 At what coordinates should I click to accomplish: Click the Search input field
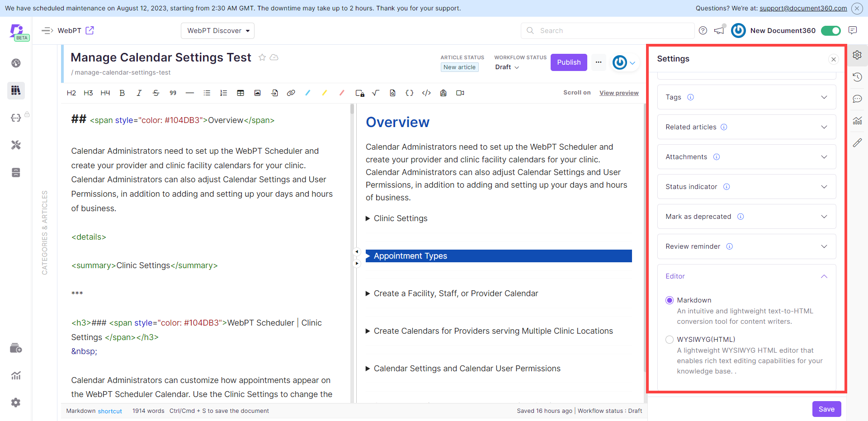[608, 31]
